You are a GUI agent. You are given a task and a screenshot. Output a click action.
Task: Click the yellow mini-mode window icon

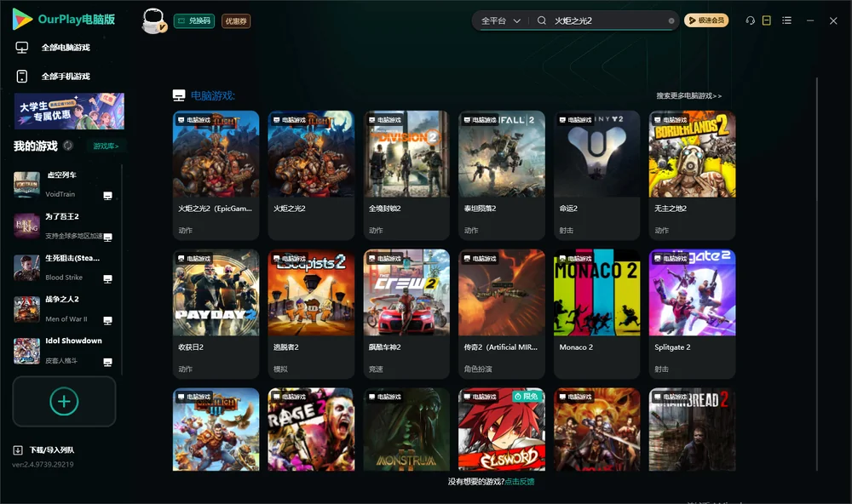tap(766, 20)
